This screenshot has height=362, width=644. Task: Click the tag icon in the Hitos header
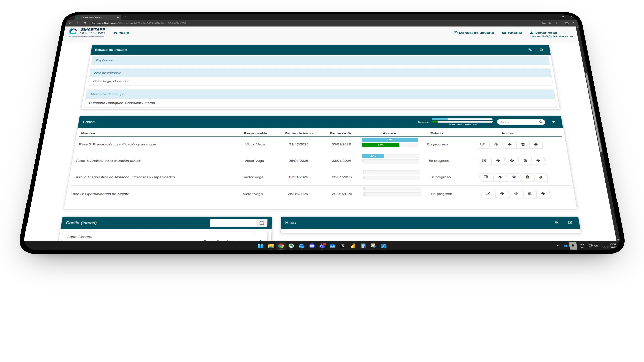pyautogui.click(x=556, y=223)
